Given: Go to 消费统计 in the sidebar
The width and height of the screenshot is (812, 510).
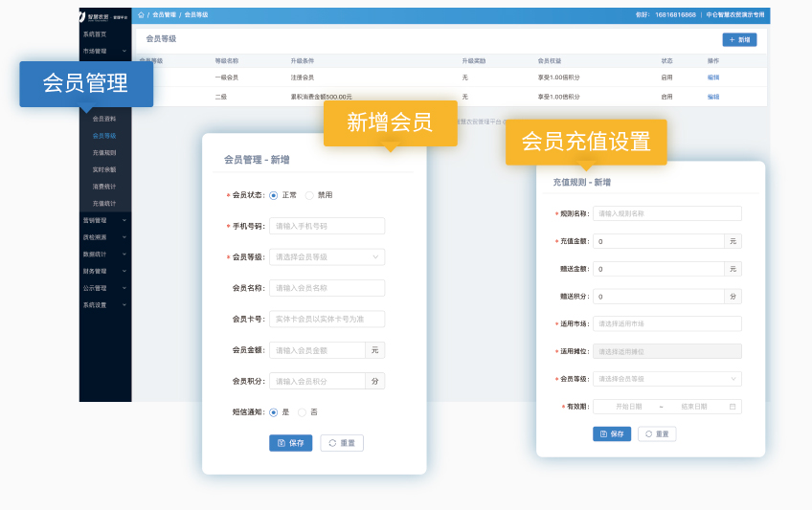Looking at the screenshot, I should point(104,187).
